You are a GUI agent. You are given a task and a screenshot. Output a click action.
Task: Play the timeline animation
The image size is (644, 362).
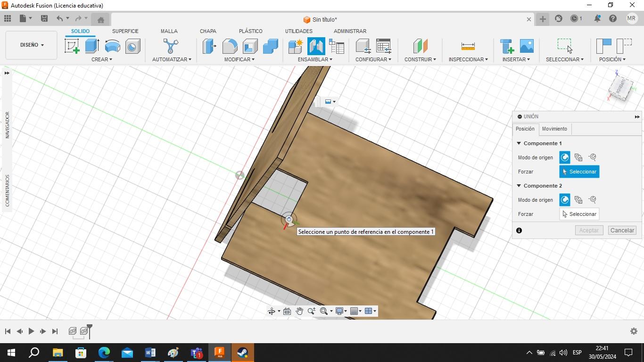31,331
